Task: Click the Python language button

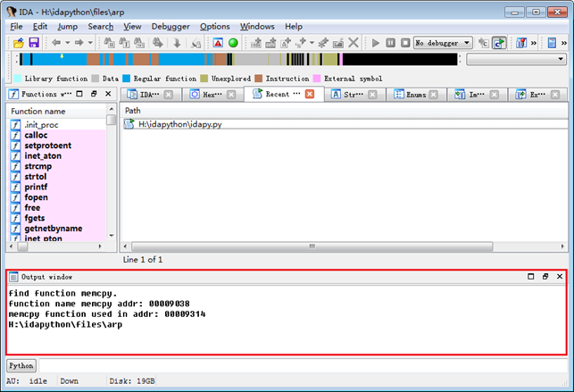Action: [21, 365]
